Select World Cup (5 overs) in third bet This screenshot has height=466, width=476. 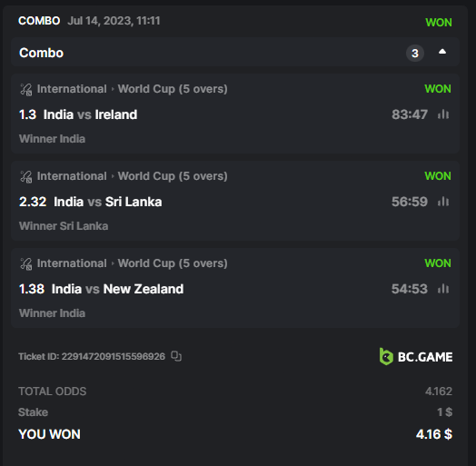point(173,263)
